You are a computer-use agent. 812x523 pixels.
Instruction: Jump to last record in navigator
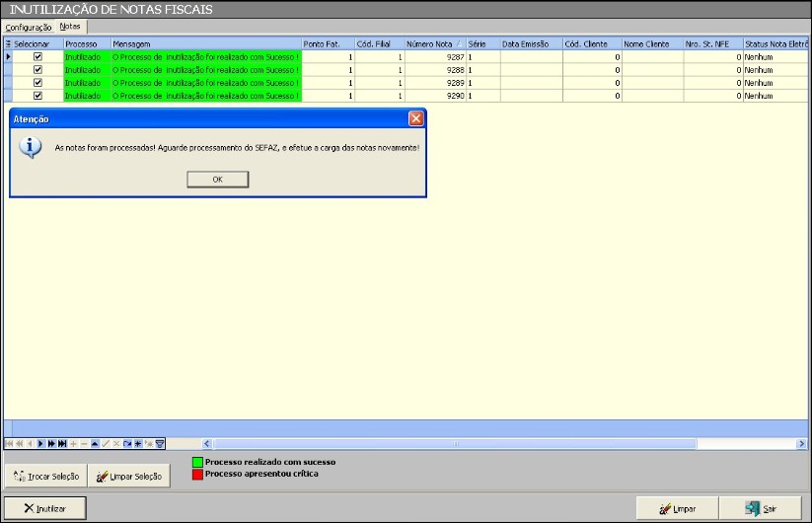pyautogui.click(x=62, y=444)
